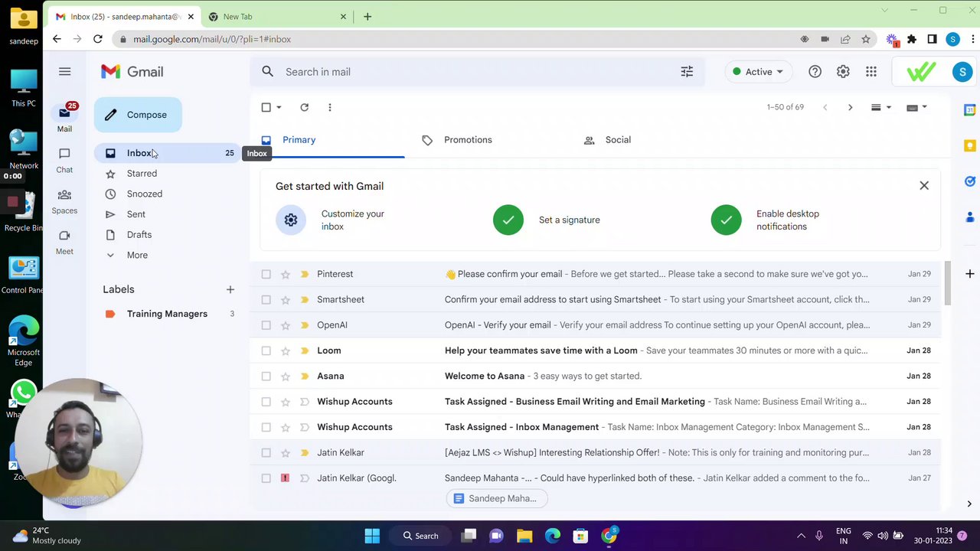This screenshot has height=551, width=980.
Task: Open the Training Managers label
Action: (167, 314)
